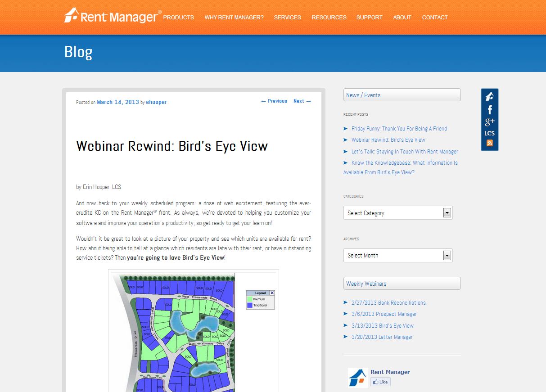Screen dimensions: 546x392
Task: Click the Rent Manager Facebook page name
Action: (x=390, y=372)
